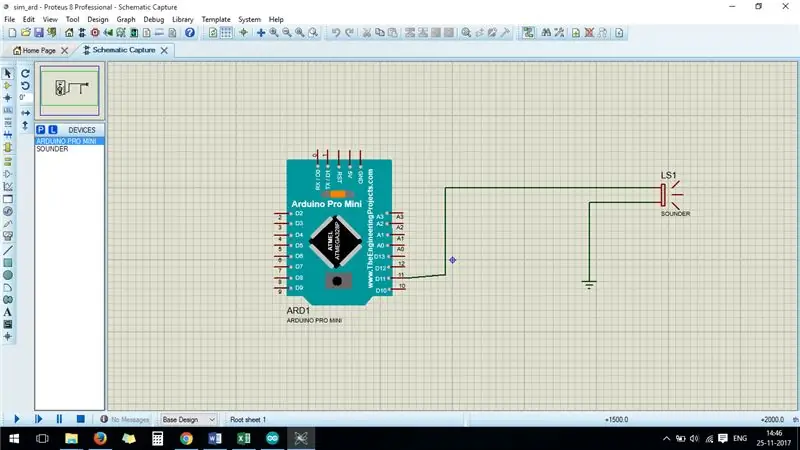
Task: Open the Debug menu
Action: point(154,19)
